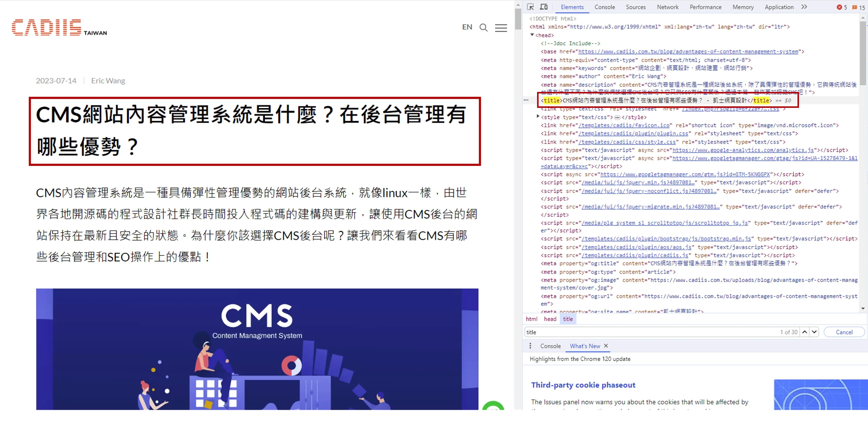Open the scrolltotop_jq.js script link

point(665,223)
